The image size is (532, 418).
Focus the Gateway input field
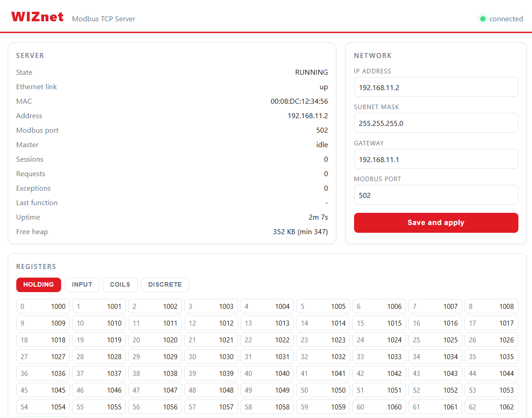click(x=436, y=159)
